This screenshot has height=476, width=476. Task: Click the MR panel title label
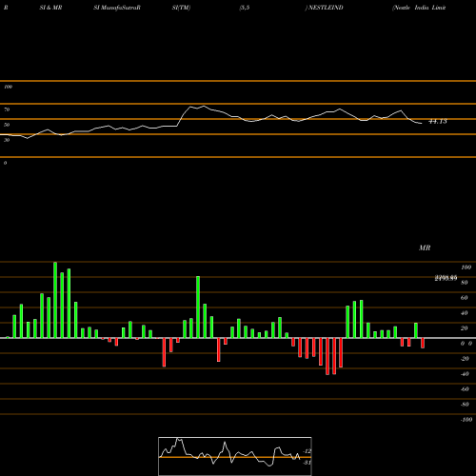pos(425,248)
